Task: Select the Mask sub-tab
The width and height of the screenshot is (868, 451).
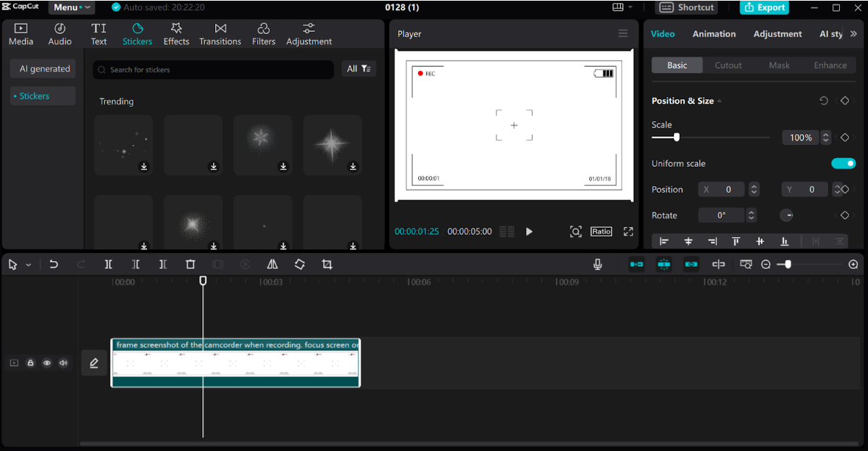Action: click(x=779, y=65)
